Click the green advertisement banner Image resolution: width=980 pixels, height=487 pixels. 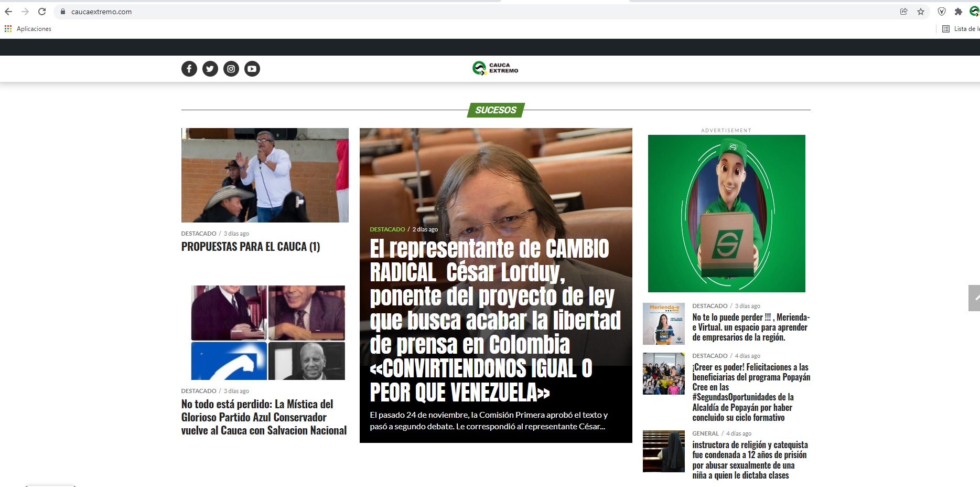[x=727, y=213]
